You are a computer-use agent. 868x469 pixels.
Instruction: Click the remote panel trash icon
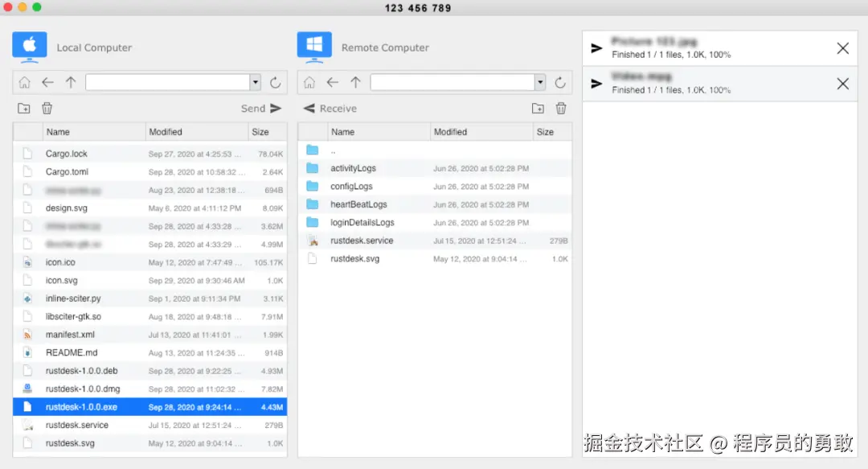pos(561,108)
